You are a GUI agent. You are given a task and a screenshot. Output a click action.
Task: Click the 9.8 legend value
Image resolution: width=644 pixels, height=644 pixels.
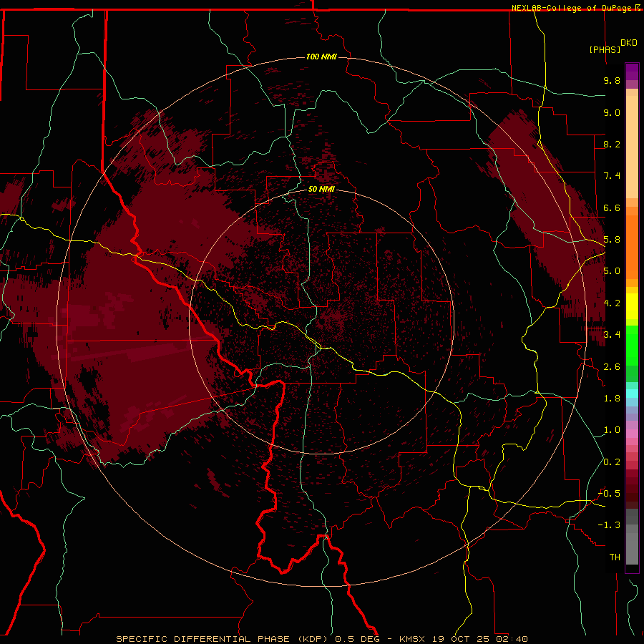pyautogui.click(x=612, y=80)
